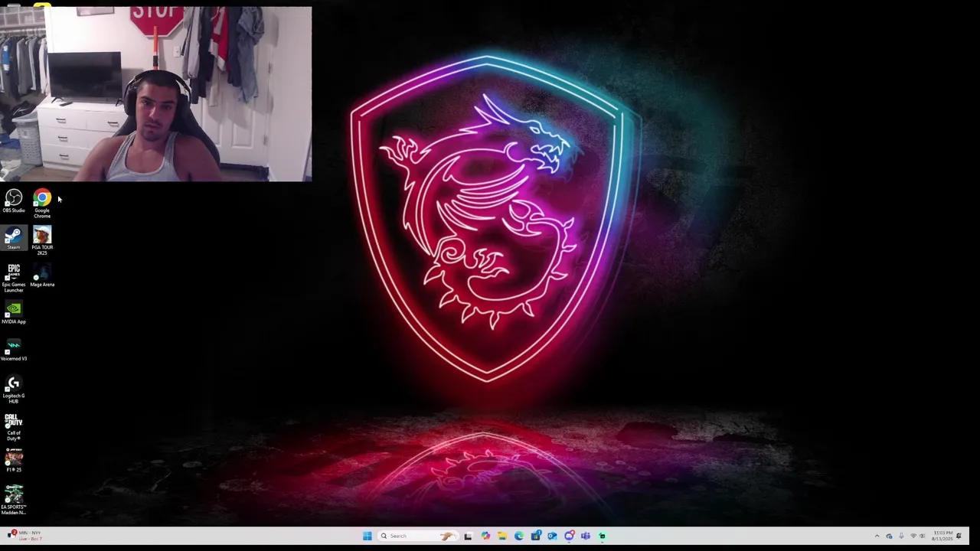Switch to the green taskbar app at far right
The height and width of the screenshot is (551, 980).
(603, 536)
